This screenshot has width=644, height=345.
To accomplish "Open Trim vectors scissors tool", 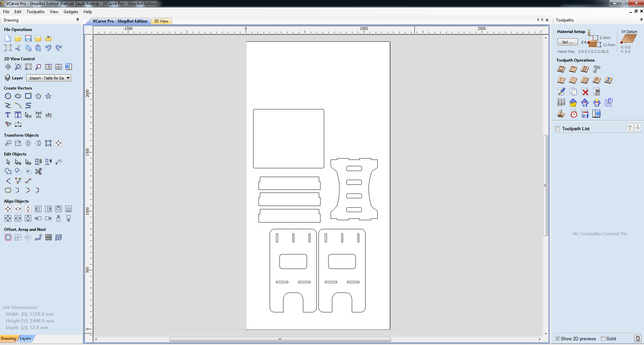I will point(38,172).
